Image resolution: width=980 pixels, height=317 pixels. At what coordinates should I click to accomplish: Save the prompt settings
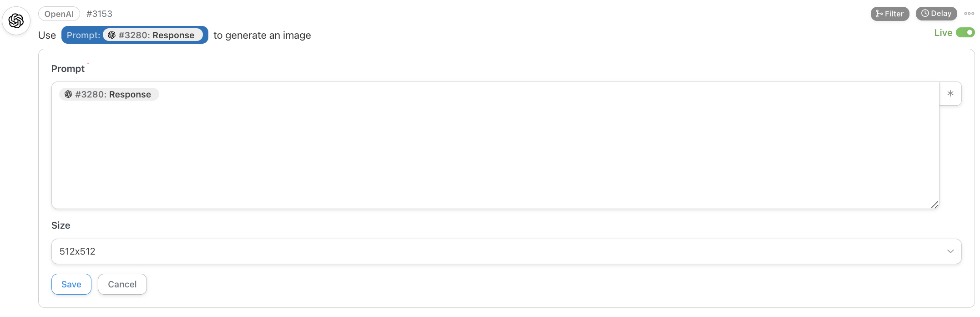pos(71,284)
